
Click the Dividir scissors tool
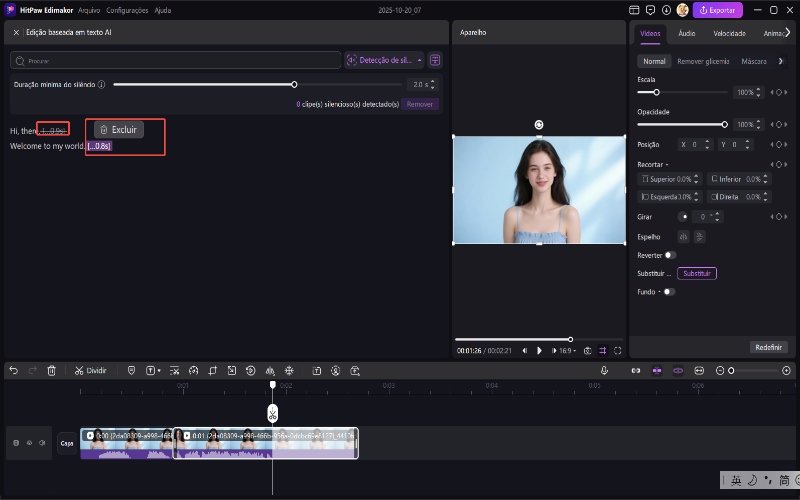90,370
